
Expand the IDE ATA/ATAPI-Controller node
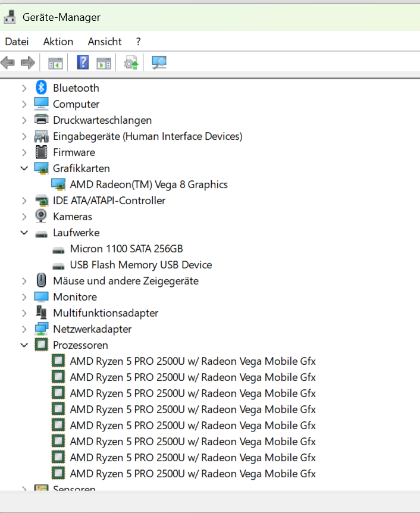(x=24, y=200)
